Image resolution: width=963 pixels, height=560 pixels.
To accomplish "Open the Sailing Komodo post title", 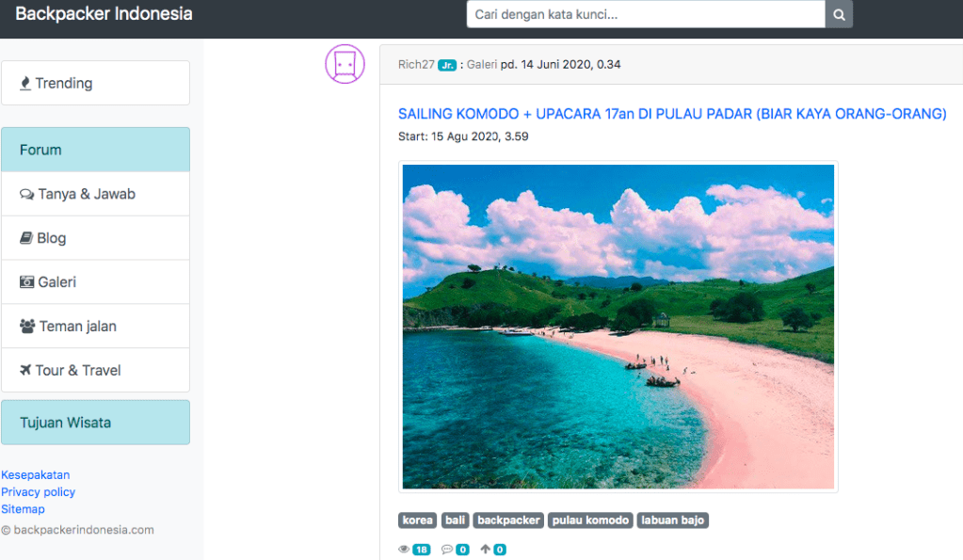I will 672,114.
